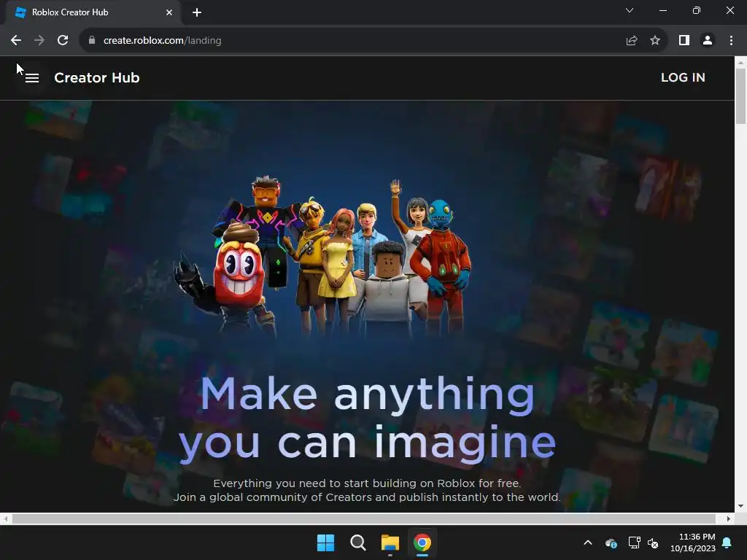747x560 pixels.
Task: Show hidden system tray icons
Action: (x=588, y=542)
